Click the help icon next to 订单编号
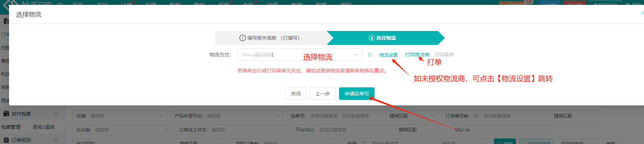Viewport: 644px width, 144px height. pos(466,116)
